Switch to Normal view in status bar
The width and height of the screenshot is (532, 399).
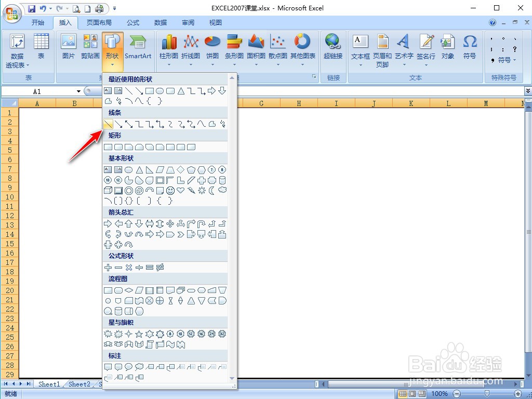coord(403,394)
